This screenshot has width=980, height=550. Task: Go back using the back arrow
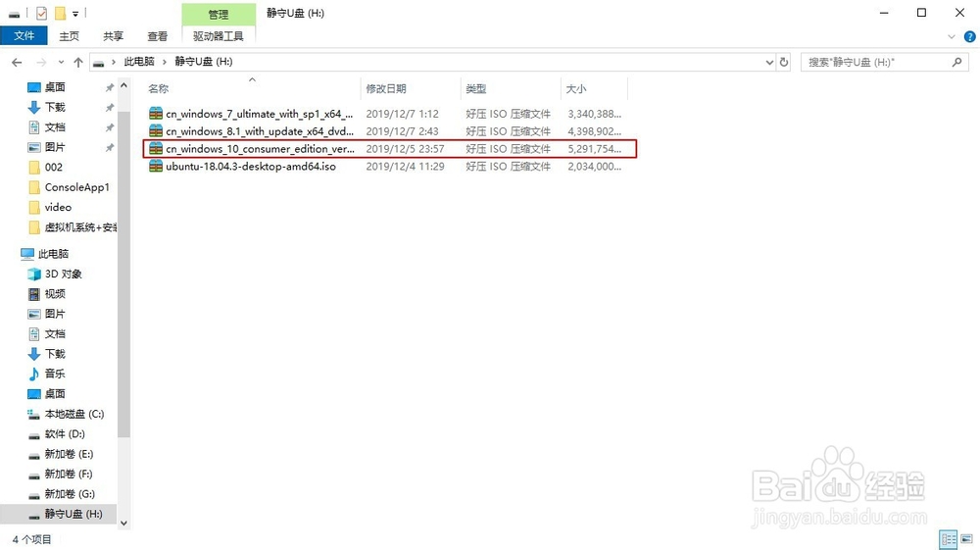click(x=17, y=62)
